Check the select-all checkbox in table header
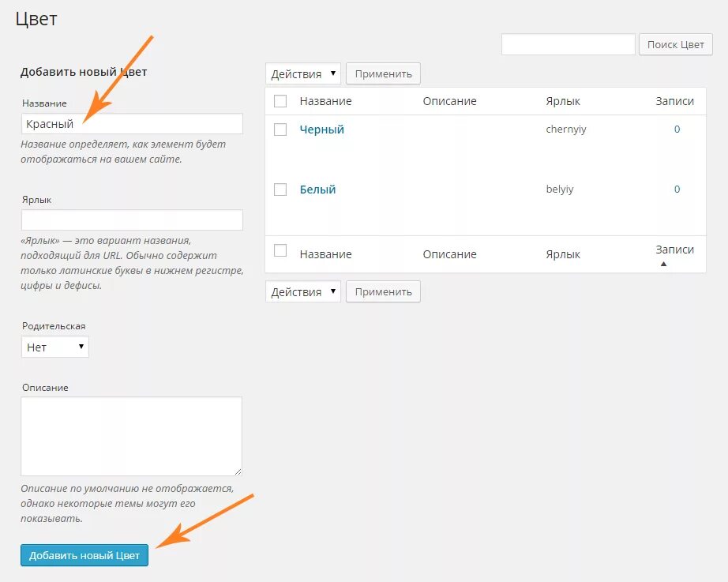This screenshot has width=728, height=582. (280, 101)
